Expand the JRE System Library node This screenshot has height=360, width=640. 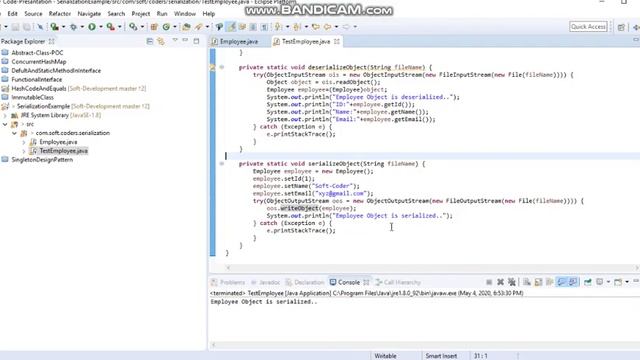pos(5,115)
